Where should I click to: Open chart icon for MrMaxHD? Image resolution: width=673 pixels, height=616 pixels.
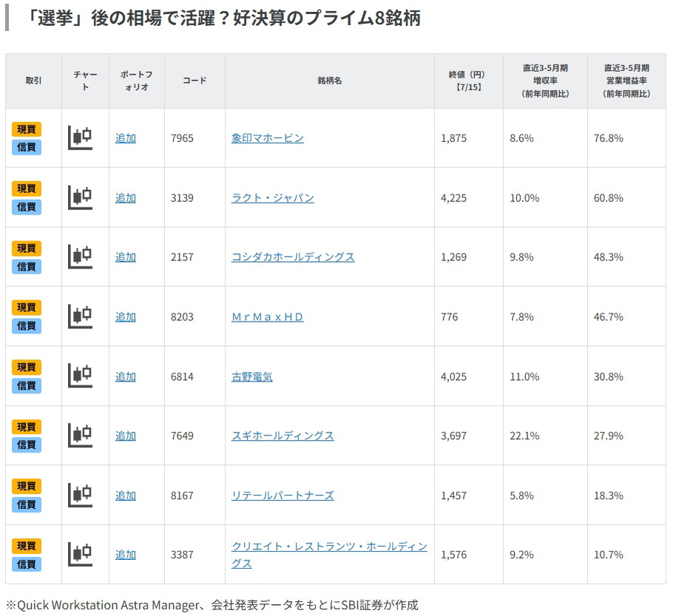click(81, 317)
